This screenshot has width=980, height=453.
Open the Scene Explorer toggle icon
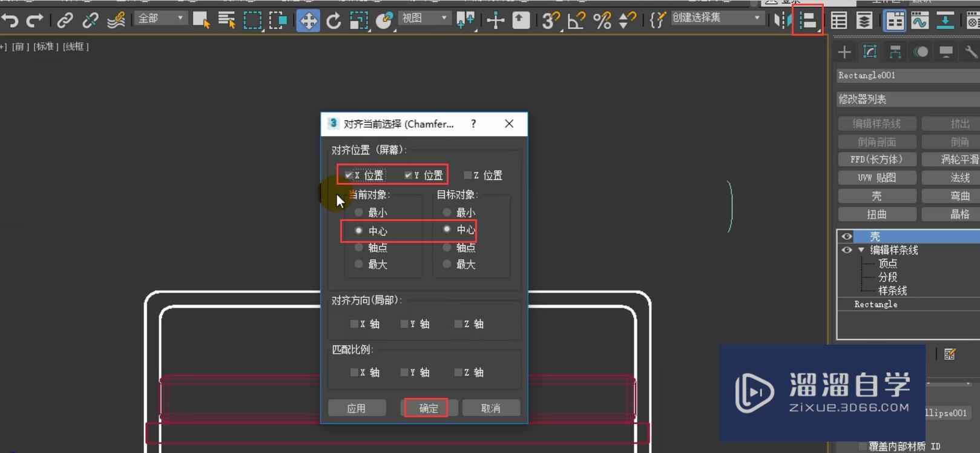coord(839,21)
